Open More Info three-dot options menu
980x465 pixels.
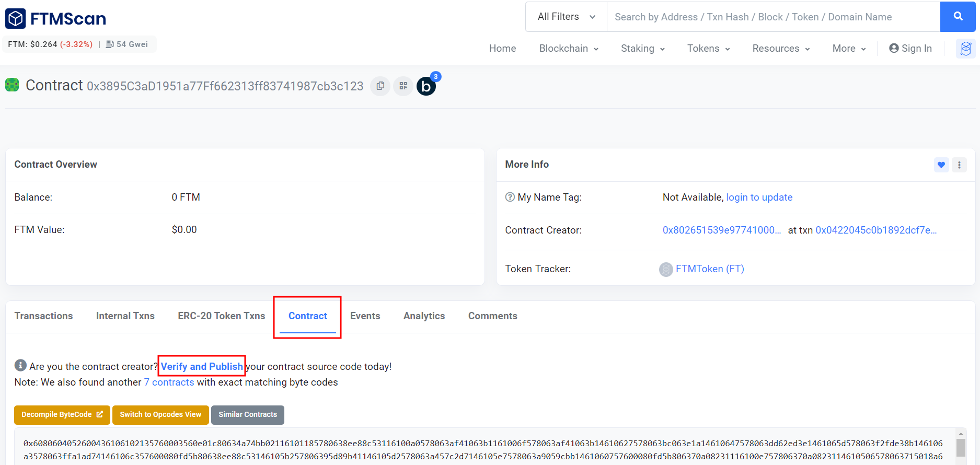coord(959,165)
